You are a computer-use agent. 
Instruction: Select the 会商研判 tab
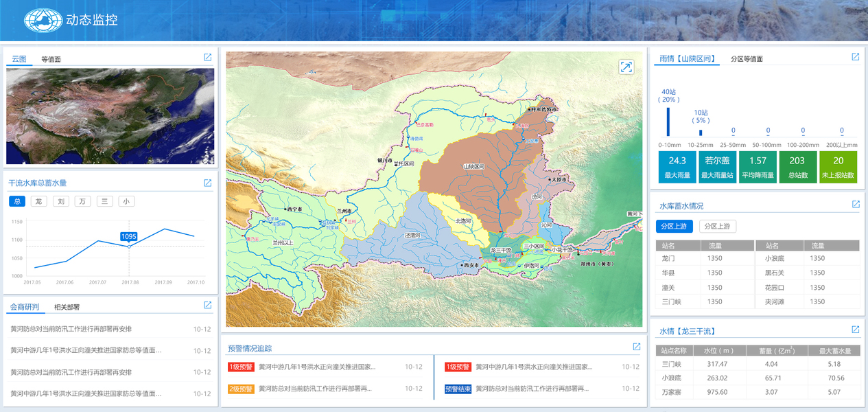25,307
